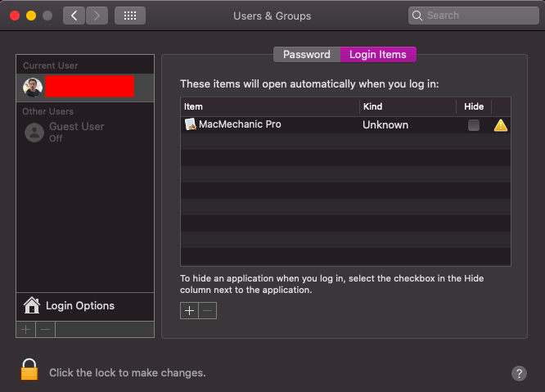Go forward with the right chevron button
Viewport: 545px width, 392px height.
click(x=97, y=16)
